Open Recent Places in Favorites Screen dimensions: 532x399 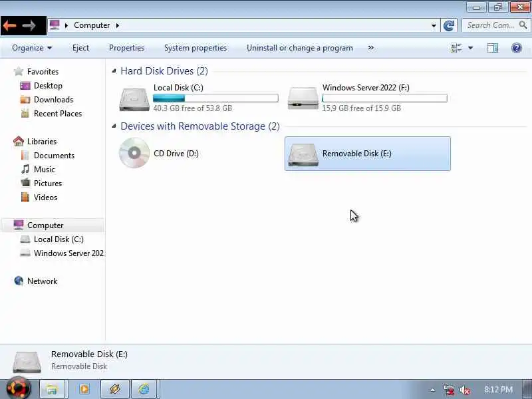click(58, 114)
